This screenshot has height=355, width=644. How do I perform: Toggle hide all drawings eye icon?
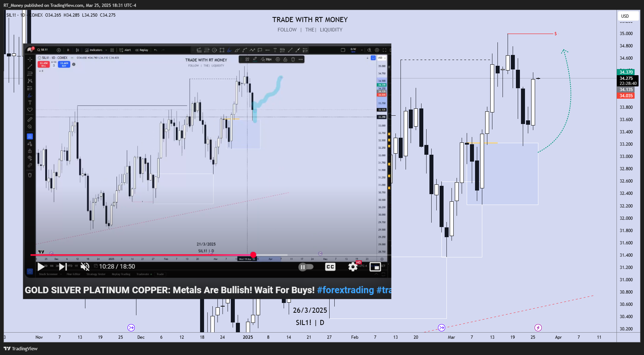click(x=30, y=158)
